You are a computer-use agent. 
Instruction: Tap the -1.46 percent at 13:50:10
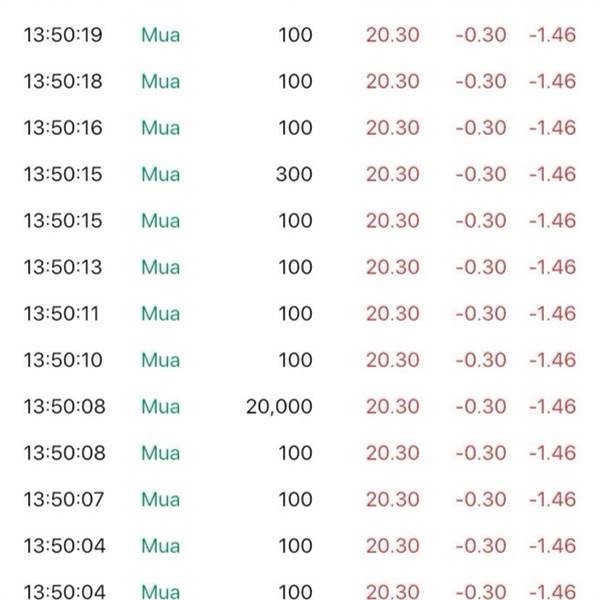[x=553, y=360]
